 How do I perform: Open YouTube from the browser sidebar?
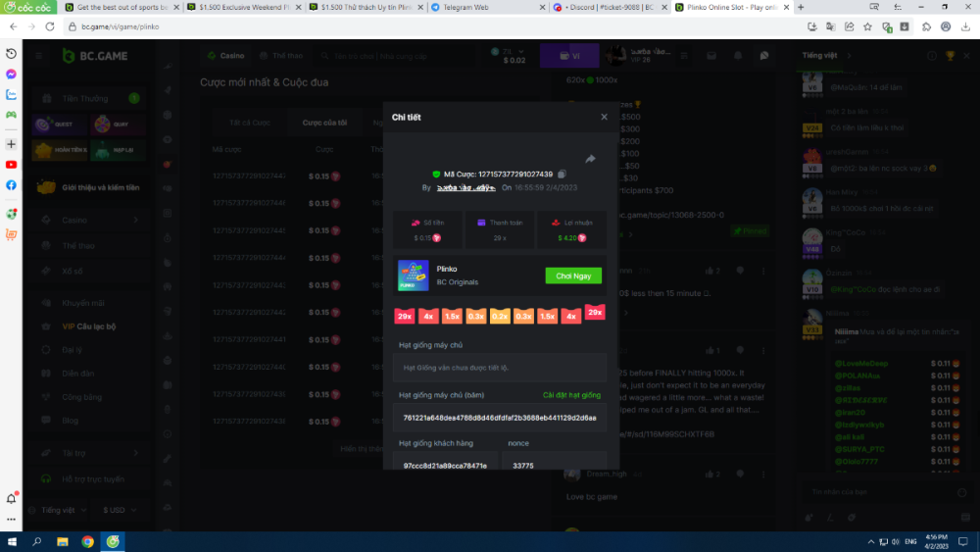point(11,165)
